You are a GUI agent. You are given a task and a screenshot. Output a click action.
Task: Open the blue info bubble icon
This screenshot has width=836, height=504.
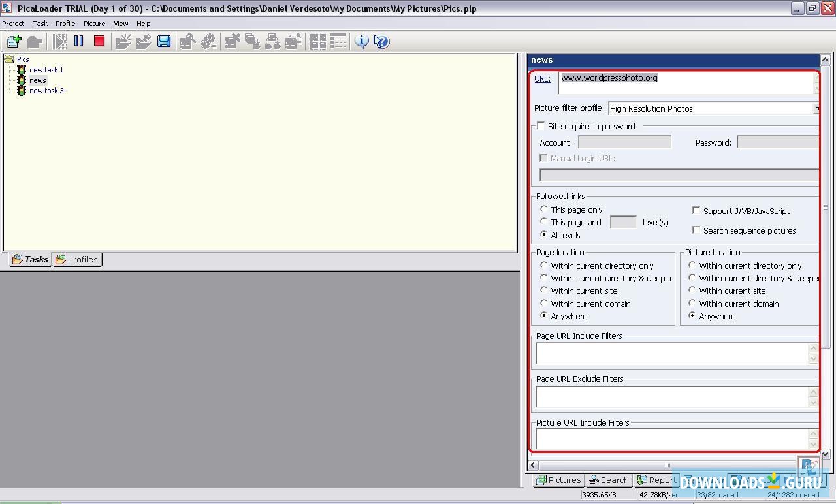pos(362,41)
